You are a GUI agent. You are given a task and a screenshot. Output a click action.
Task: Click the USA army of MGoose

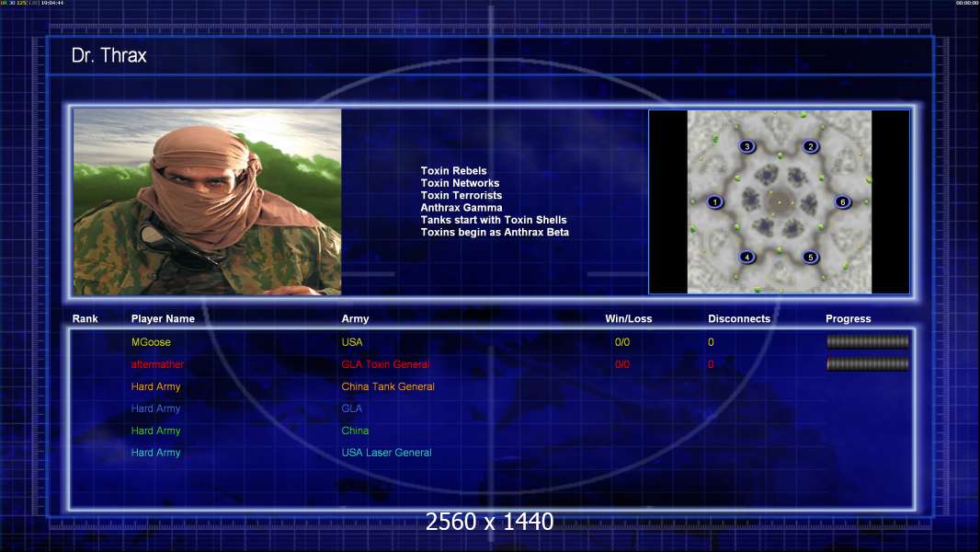[x=352, y=342]
